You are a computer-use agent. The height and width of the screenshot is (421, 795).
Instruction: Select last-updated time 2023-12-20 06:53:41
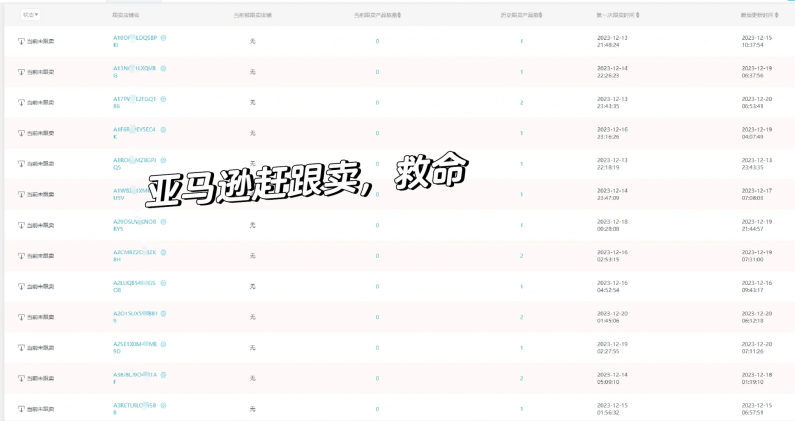point(756,102)
